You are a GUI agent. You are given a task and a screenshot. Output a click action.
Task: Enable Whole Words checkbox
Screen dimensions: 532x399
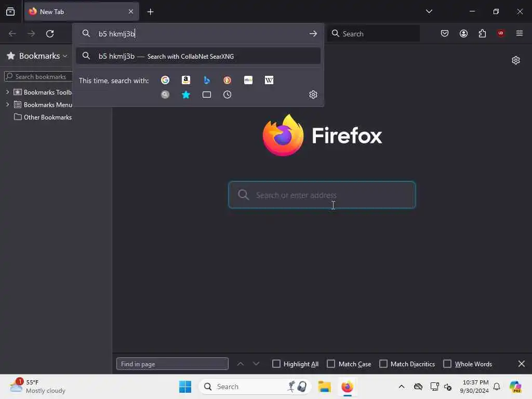point(447,364)
